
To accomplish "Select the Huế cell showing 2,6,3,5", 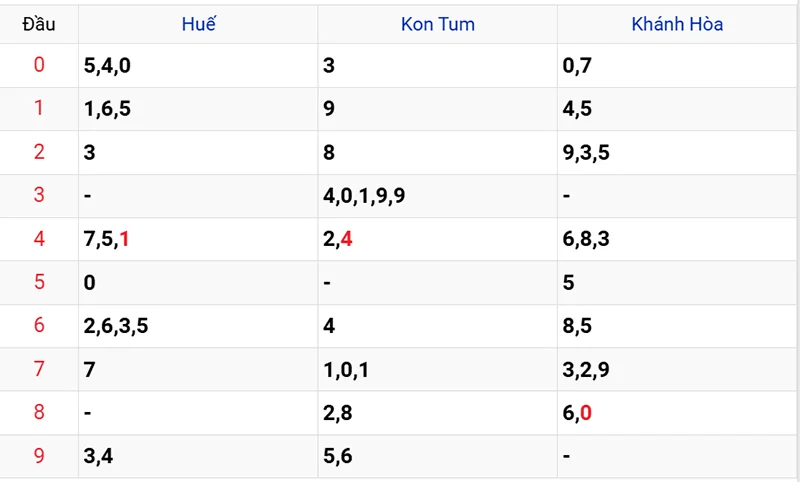I will [116, 326].
